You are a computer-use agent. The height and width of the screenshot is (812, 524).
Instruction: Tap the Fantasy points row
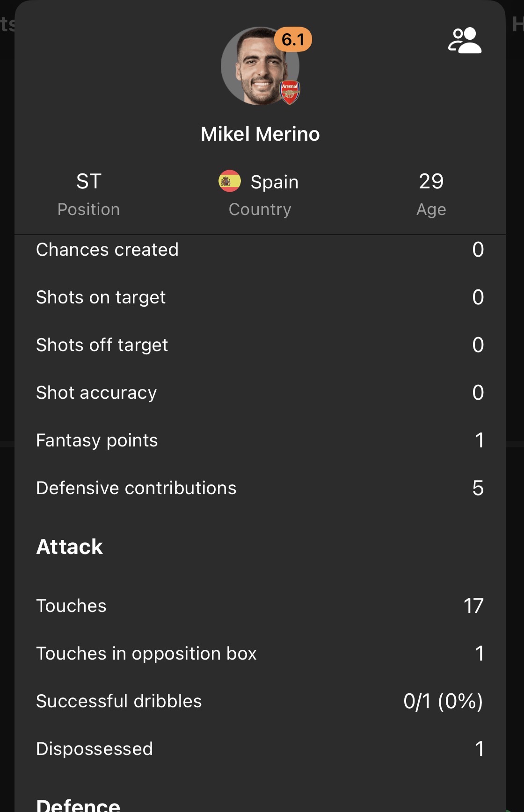260,440
